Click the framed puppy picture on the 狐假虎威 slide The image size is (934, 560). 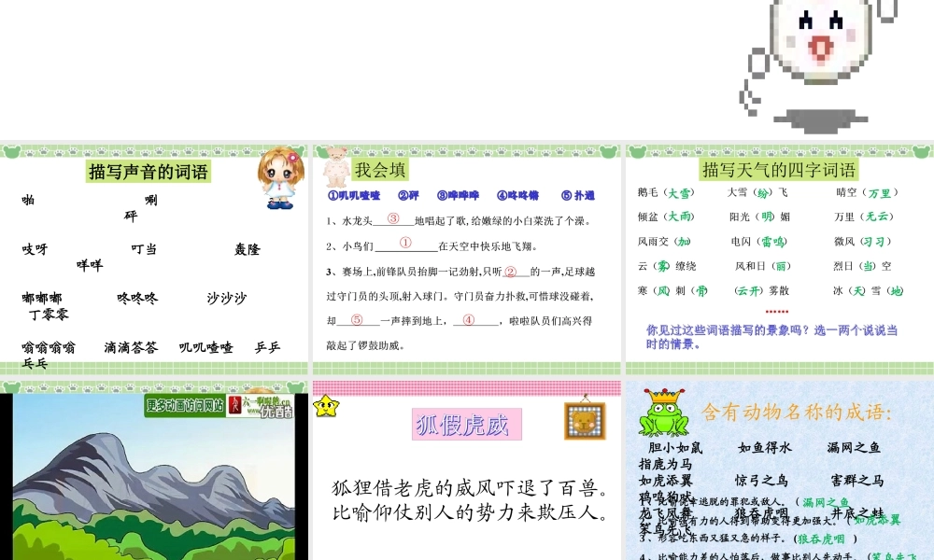pyautogui.click(x=584, y=420)
